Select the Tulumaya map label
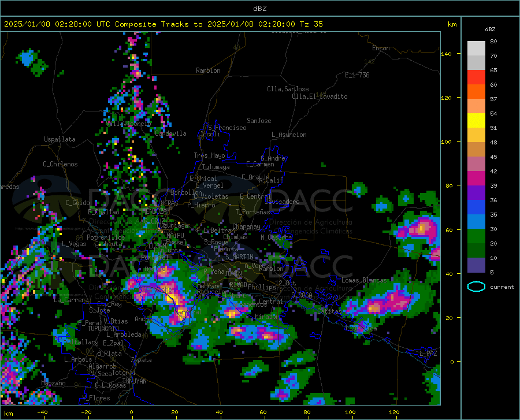 coord(216,167)
